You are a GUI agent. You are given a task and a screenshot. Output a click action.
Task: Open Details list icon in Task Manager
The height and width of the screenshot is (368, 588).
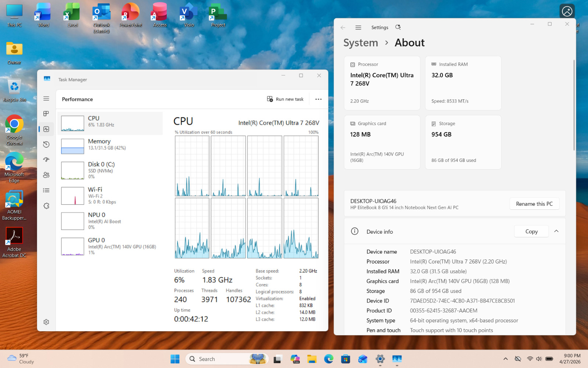point(46,190)
